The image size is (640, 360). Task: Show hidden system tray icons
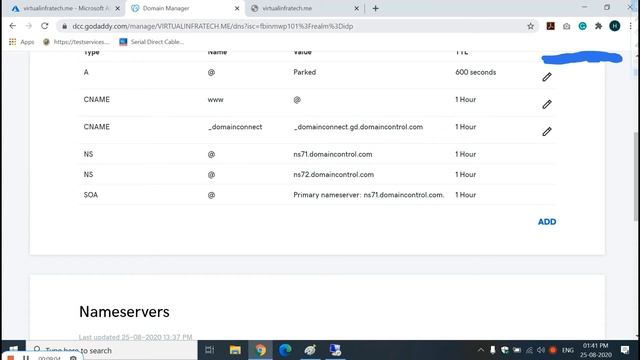click(480, 350)
